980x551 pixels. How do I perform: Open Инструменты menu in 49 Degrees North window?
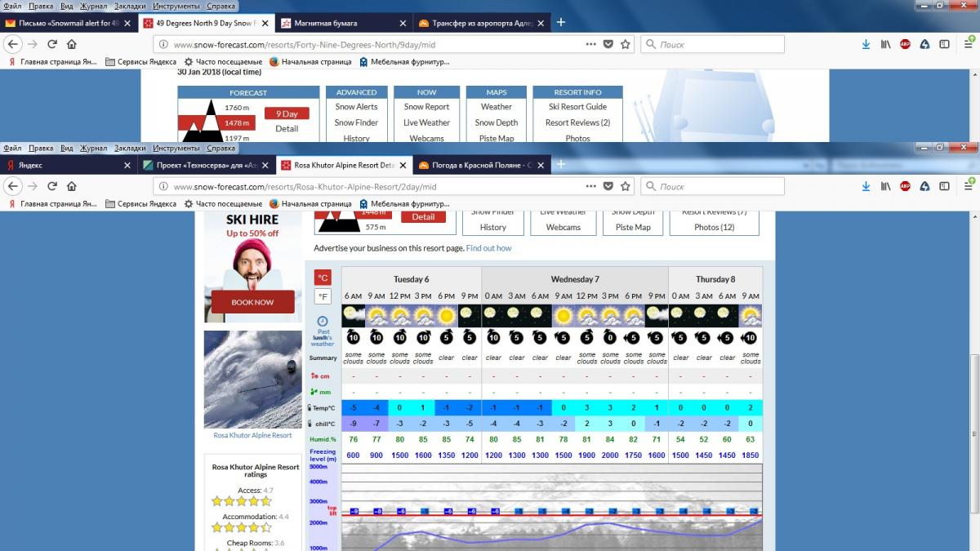pyautogui.click(x=176, y=7)
